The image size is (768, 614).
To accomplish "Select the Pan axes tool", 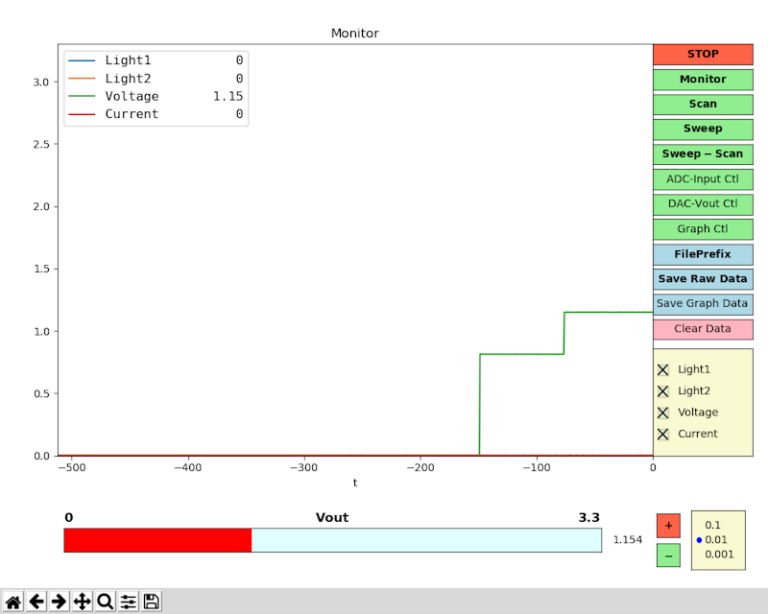I will coord(82,601).
